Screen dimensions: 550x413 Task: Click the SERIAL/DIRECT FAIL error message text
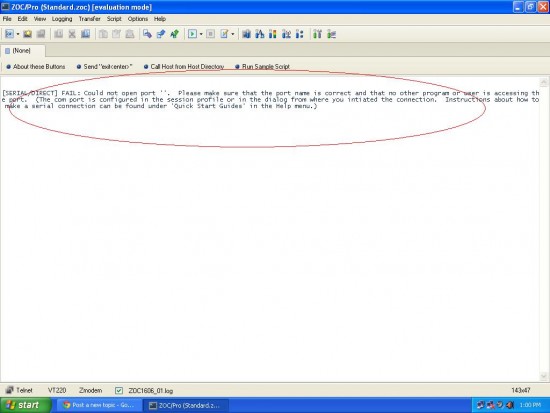coord(270,100)
